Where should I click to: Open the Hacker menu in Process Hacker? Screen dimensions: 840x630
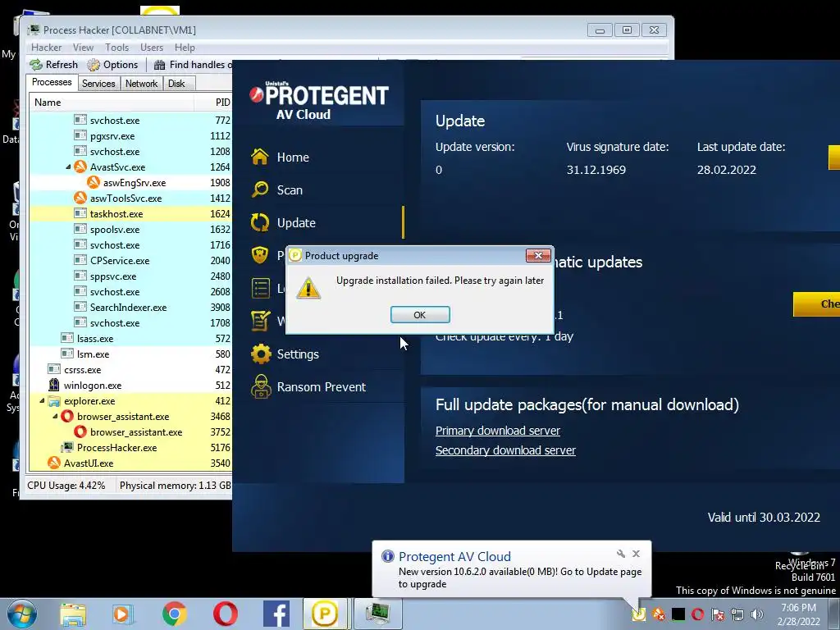click(x=46, y=48)
